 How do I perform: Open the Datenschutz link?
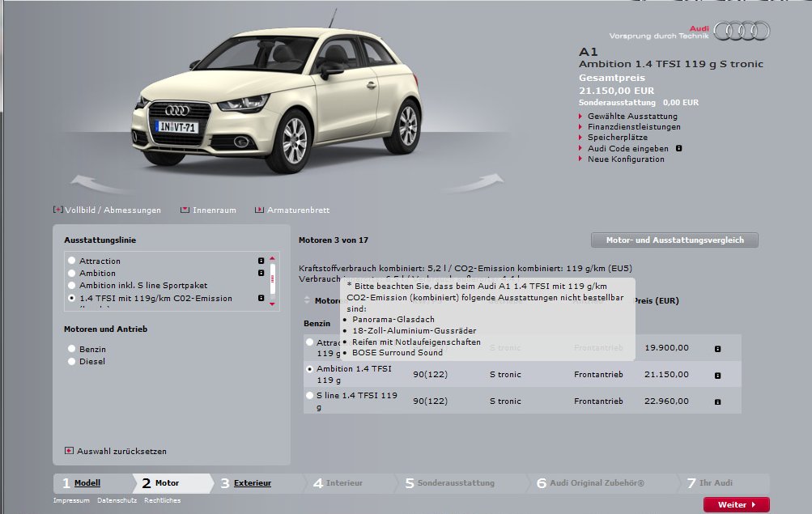pos(117,500)
